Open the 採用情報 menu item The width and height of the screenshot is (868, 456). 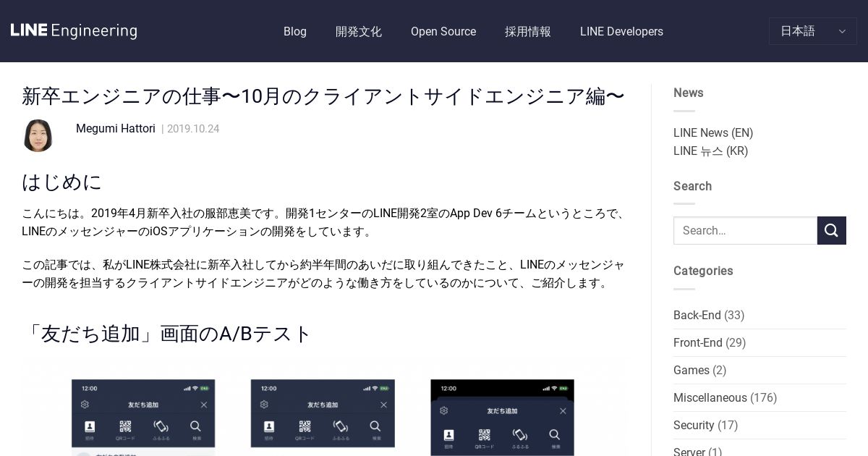tap(528, 32)
